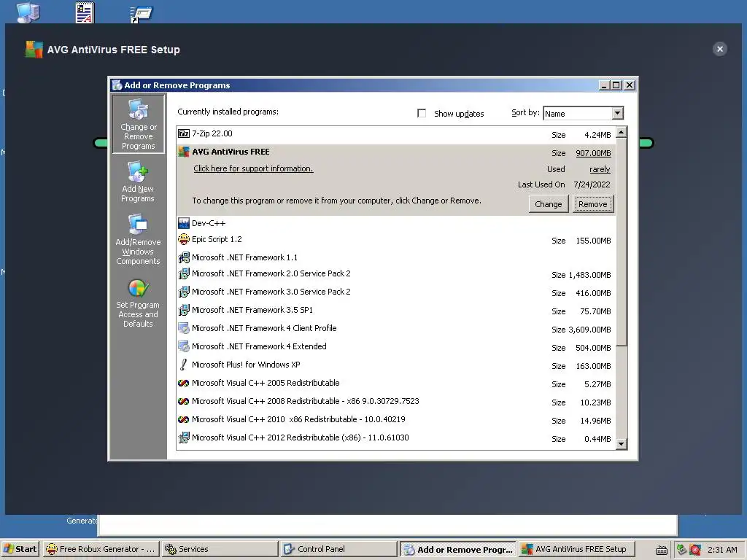Screen dimensions: 747x560
Task: Click Microsoft Plus! for Windows XP icon
Action: [183, 365]
